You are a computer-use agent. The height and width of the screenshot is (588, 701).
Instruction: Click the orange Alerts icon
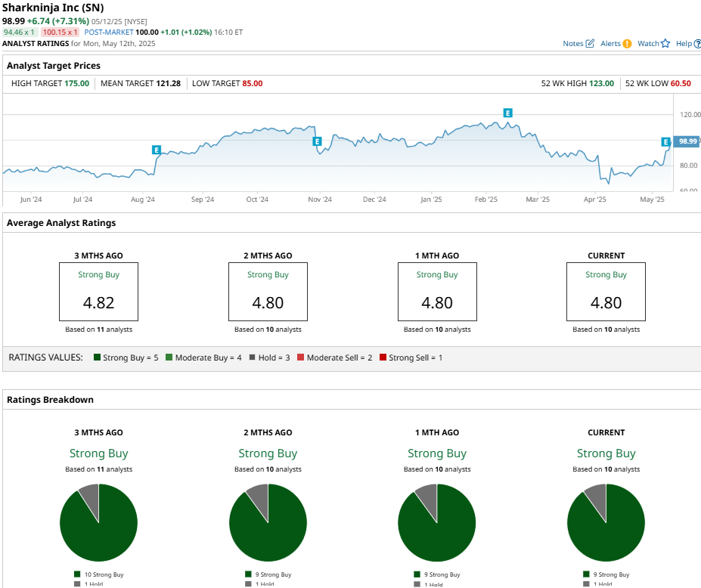(627, 44)
